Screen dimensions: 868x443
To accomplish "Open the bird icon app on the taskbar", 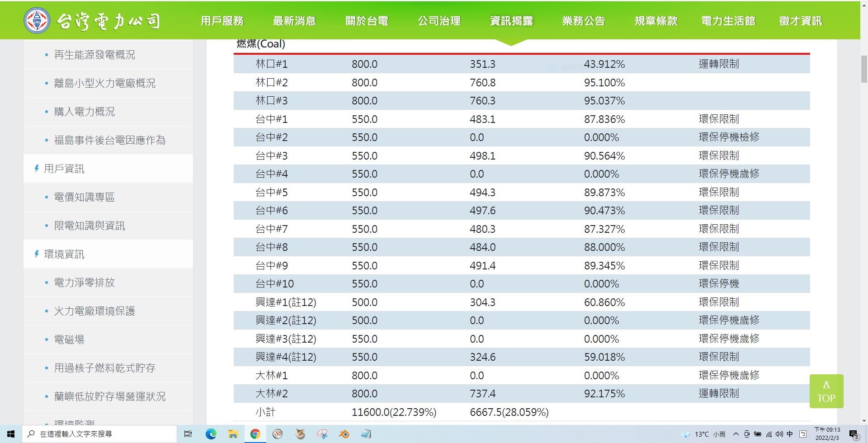I will click(300, 434).
